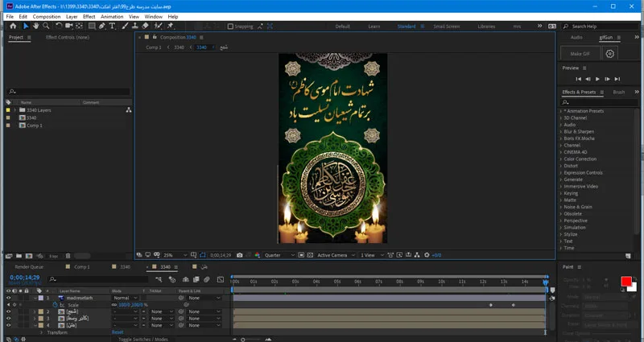644x342 pixels.
Task: Expand the Animation Presets category
Action: point(561,111)
